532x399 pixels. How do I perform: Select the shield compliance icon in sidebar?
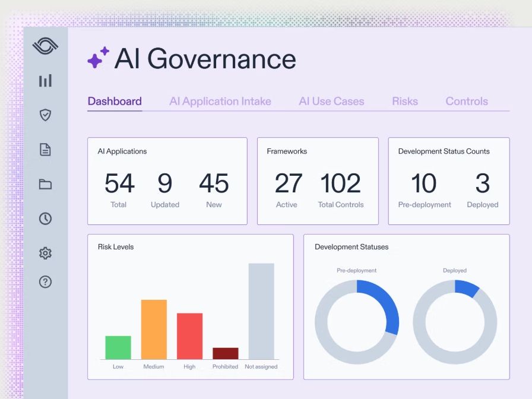click(45, 115)
